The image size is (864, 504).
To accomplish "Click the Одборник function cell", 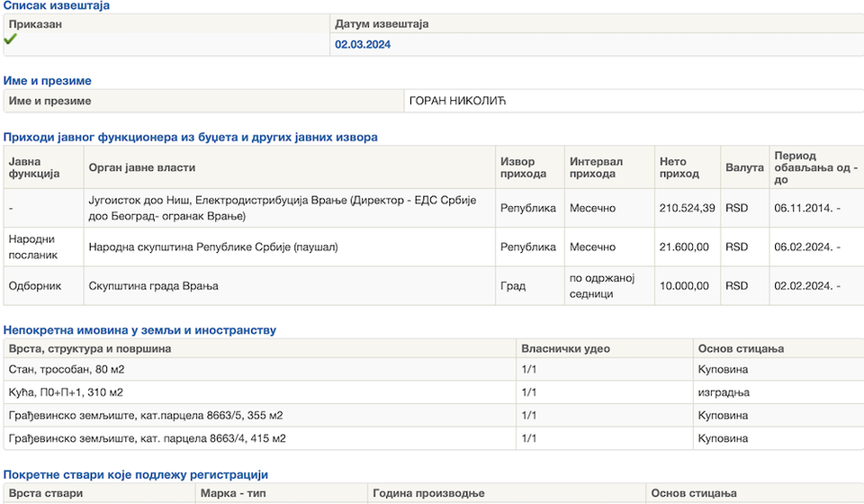I will [x=43, y=286].
